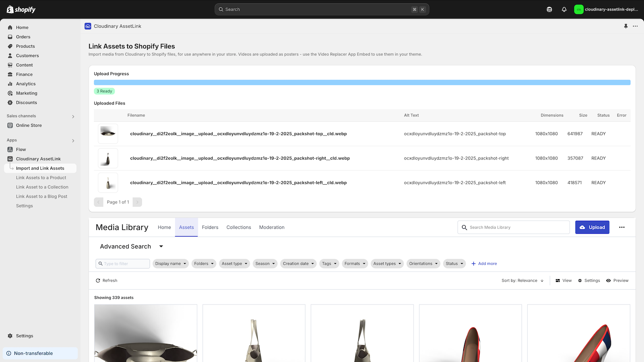
Task: Open the Moderation tab
Action: 272,227
